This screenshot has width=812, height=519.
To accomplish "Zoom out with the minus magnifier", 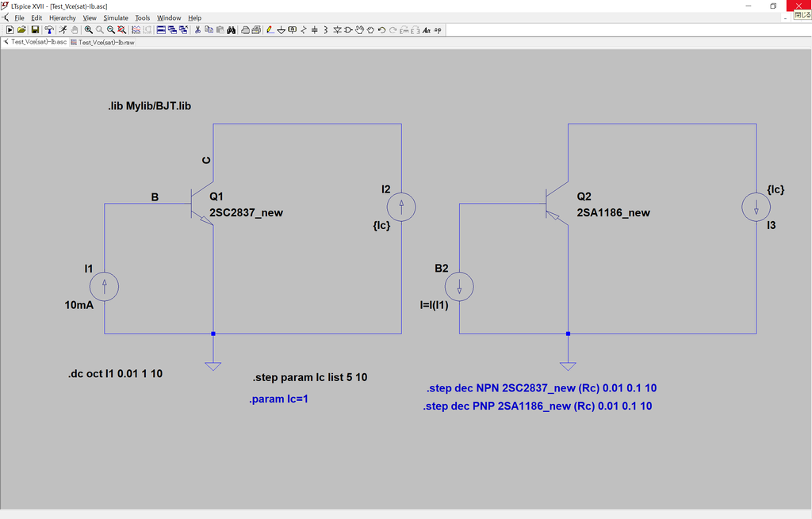I will point(111,30).
